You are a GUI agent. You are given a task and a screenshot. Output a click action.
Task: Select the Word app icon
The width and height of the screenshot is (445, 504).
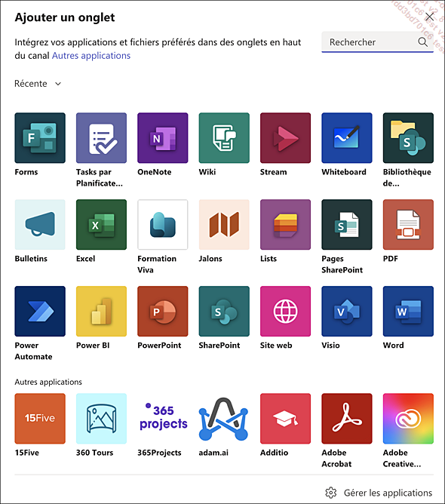(408, 312)
